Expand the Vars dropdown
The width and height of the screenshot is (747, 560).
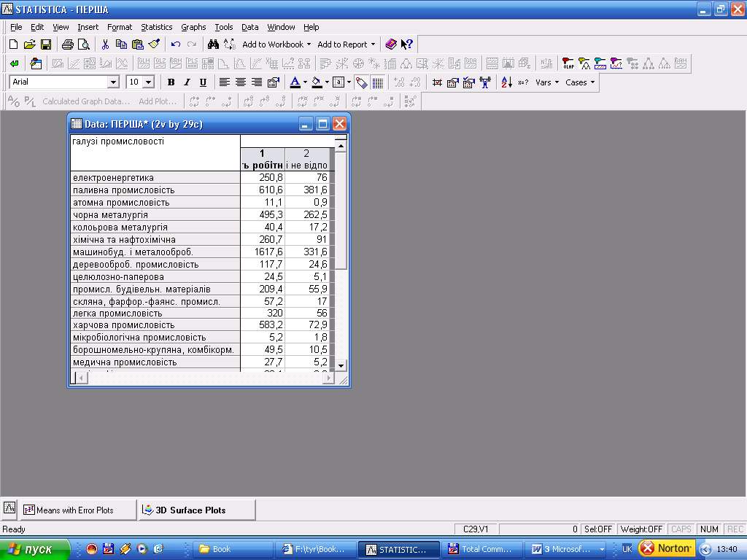coord(547,82)
